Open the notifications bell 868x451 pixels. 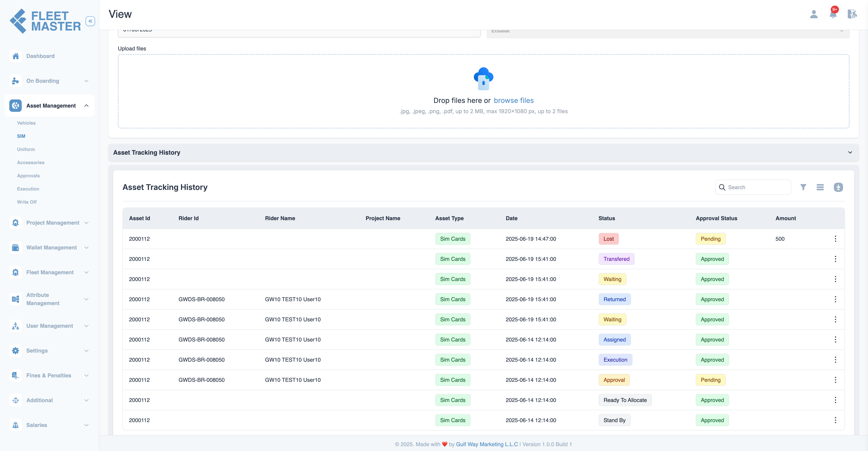[x=833, y=14]
